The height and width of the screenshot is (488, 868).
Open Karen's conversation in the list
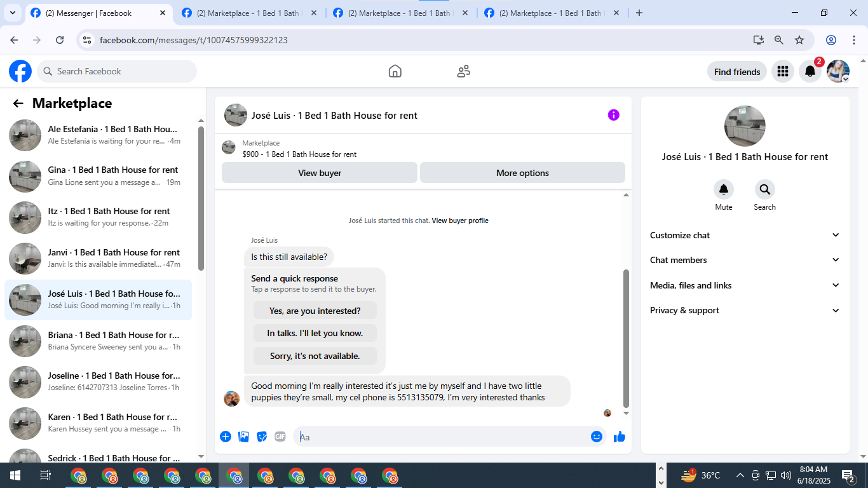point(98,423)
